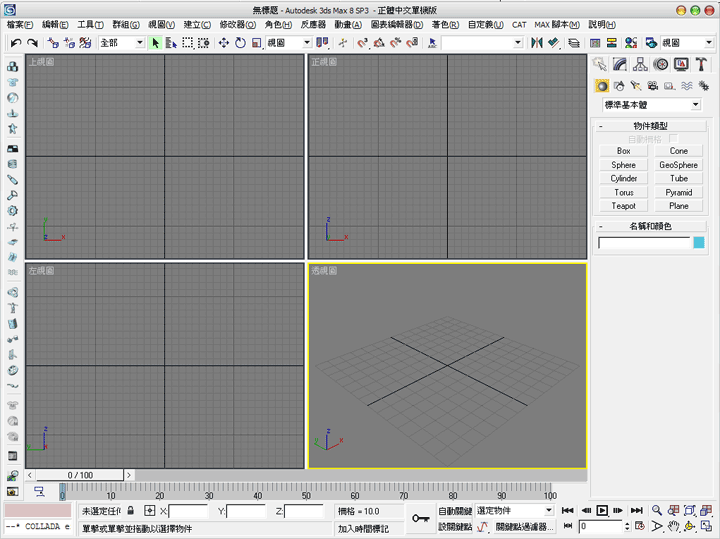Click the object name input field
Viewport: 720px width, 539px height.
645,242
